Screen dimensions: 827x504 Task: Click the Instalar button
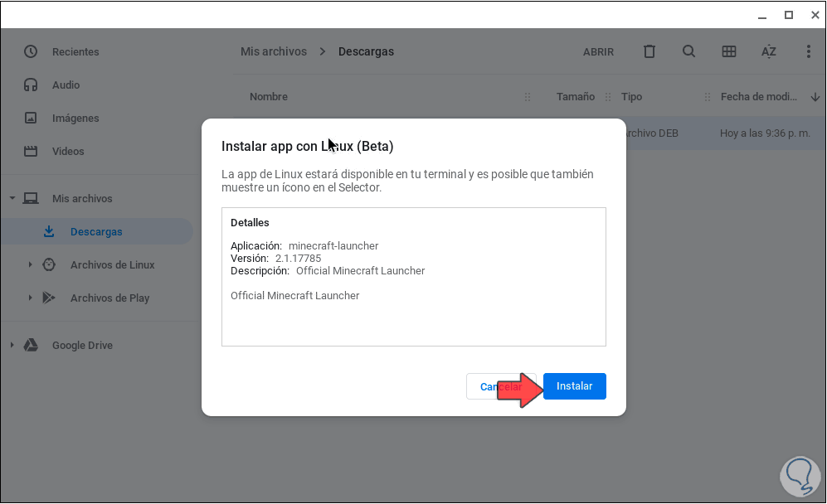574,386
